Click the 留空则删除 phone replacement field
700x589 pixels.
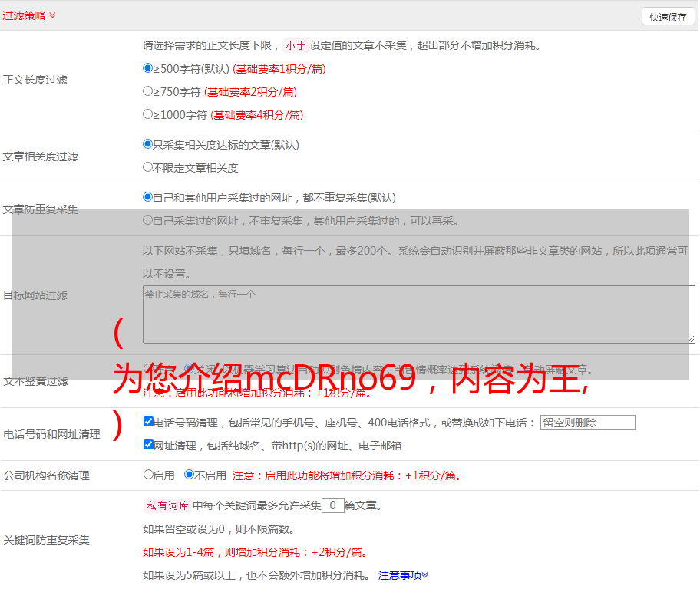pyautogui.click(x=587, y=423)
